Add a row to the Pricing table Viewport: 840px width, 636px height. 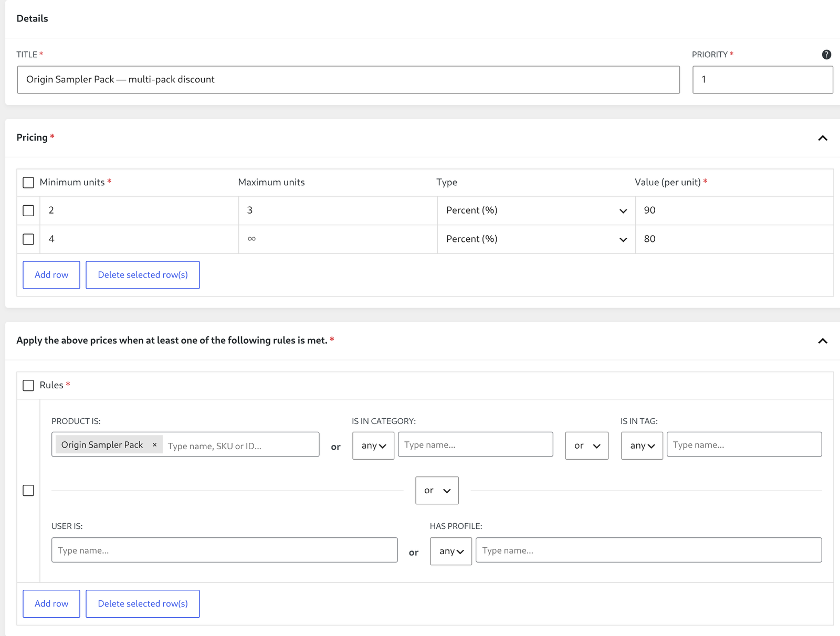(51, 275)
